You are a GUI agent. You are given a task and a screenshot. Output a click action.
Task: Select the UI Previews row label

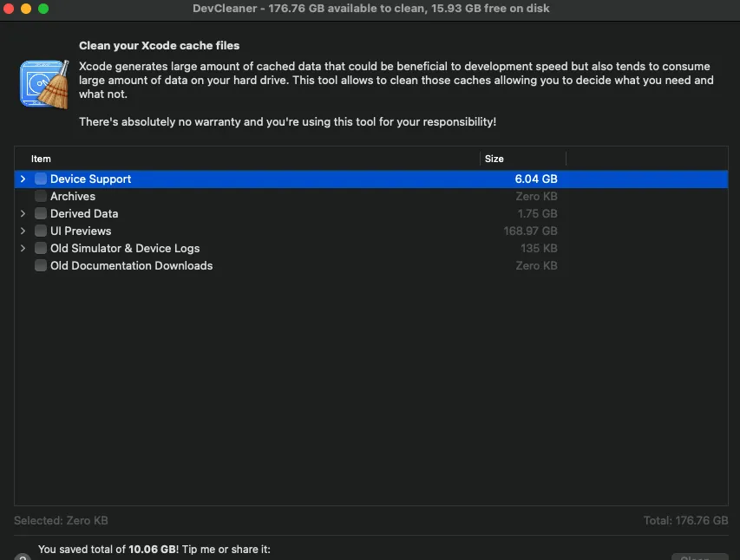click(x=81, y=231)
